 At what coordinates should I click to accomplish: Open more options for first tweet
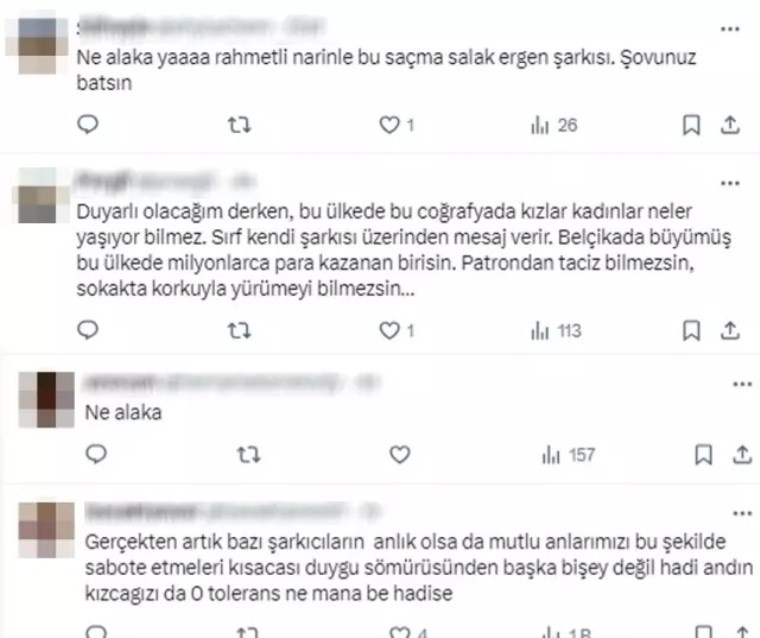(x=730, y=29)
